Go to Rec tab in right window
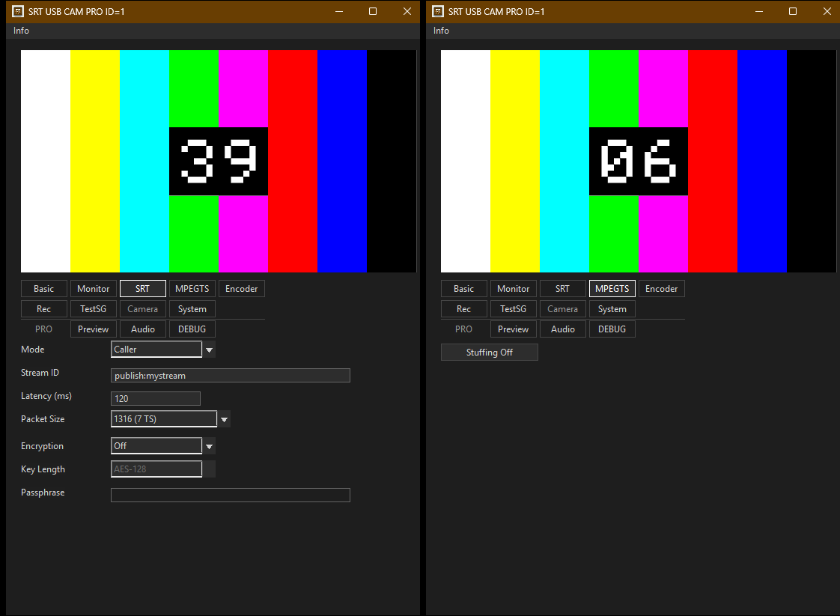Screen dimensions: 840x616 (x=464, y=309)
